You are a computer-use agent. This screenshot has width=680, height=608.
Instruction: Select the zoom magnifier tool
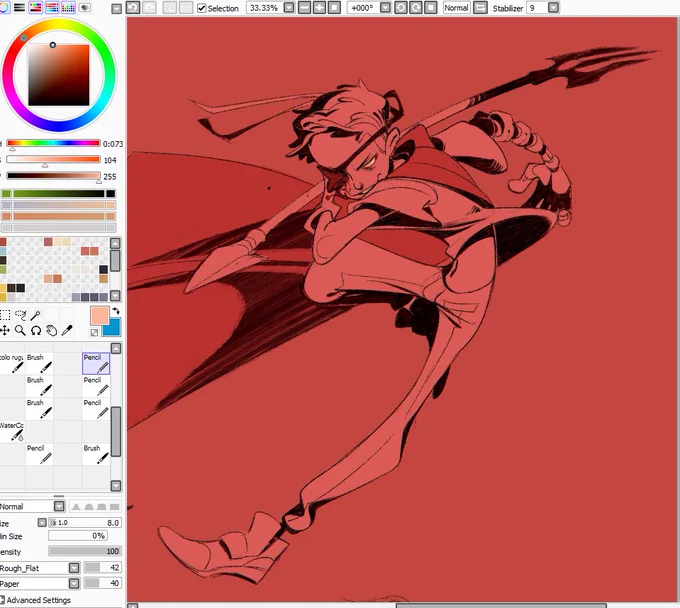tap(20, 330)
